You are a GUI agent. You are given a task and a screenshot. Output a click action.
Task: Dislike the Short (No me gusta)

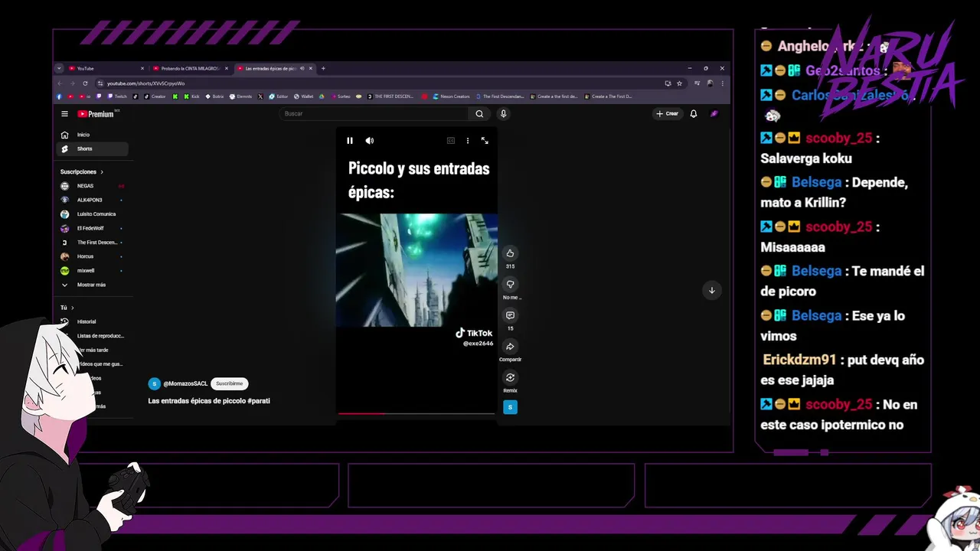point(510,285)
